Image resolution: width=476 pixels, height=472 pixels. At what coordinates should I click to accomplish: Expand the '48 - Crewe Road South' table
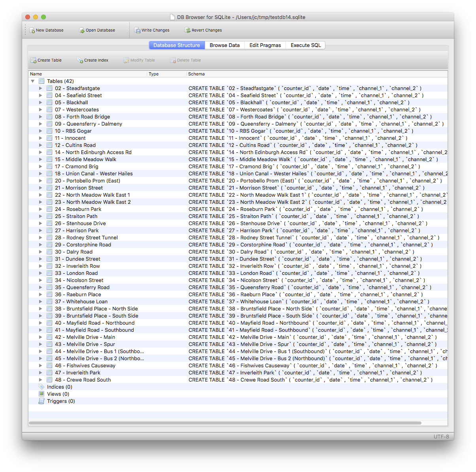coord(40,380)
